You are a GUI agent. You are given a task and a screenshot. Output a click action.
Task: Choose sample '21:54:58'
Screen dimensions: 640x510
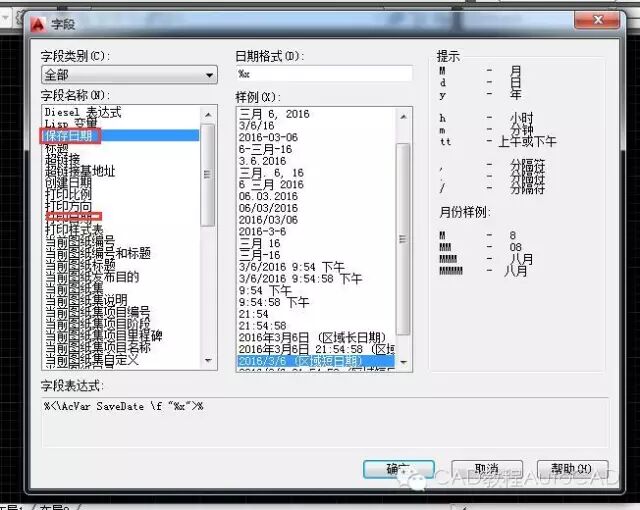click(262, 326)
